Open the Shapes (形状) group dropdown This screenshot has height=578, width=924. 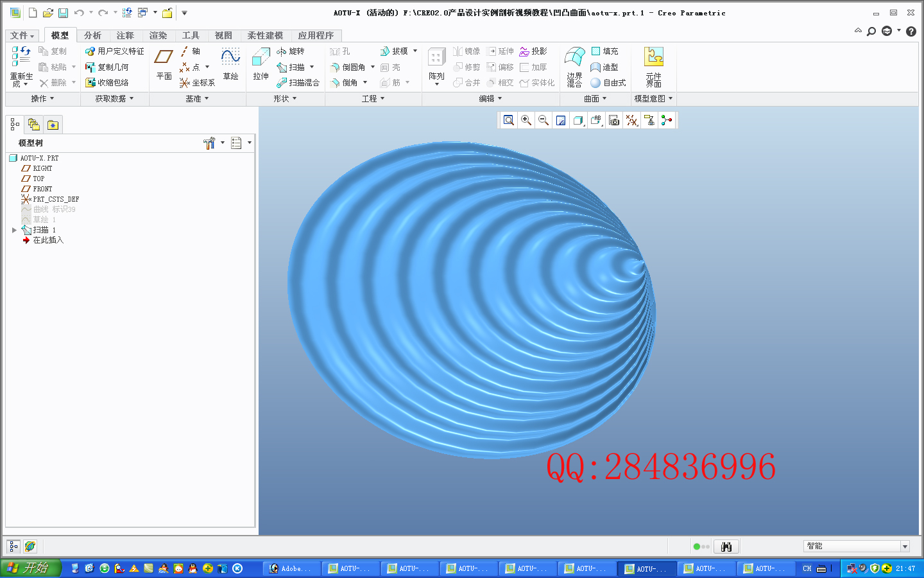(x=285, y=99)
